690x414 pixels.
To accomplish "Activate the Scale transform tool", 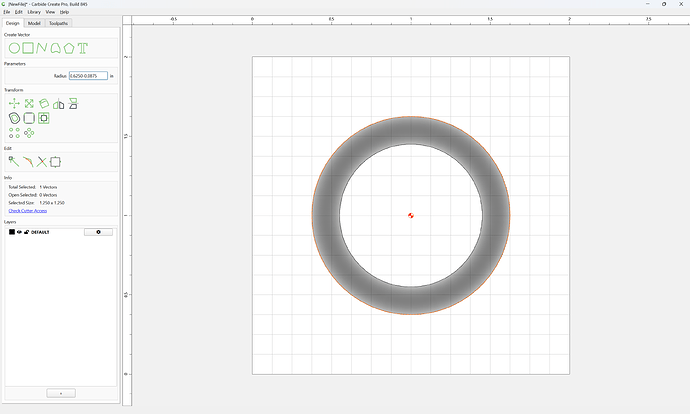I will (x=29, y=104).
